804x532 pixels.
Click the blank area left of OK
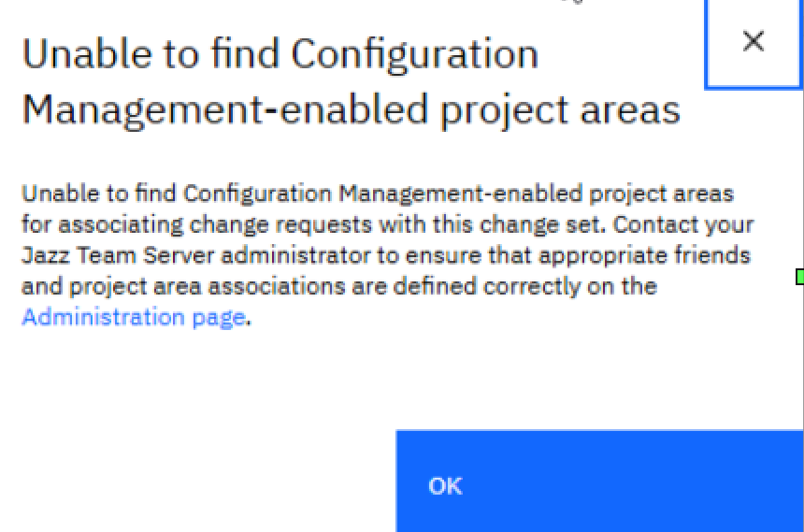196,482
